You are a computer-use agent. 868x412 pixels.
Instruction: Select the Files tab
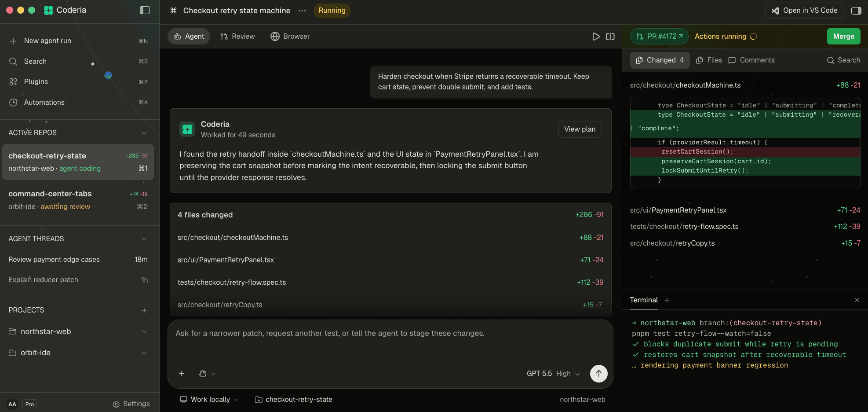pyautogui.click(x=709, y=60)
